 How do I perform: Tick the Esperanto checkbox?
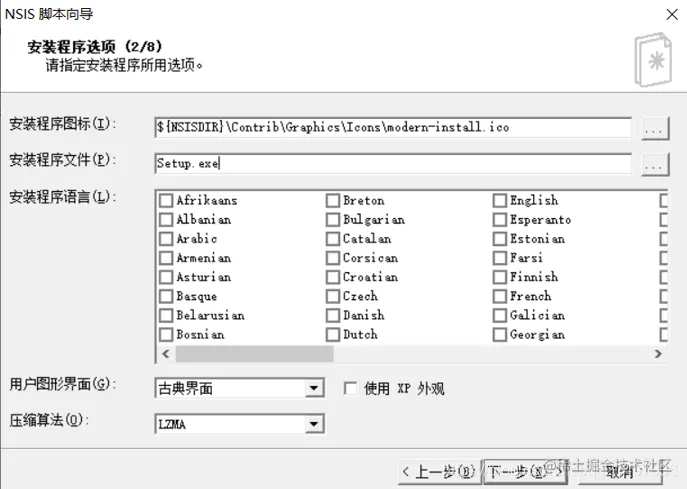(x=500, y=220)
